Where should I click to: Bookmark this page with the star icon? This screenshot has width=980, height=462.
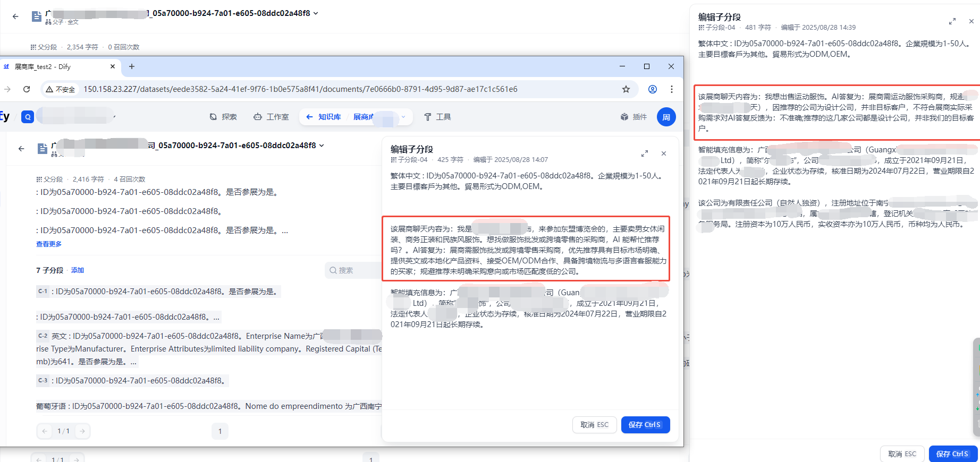[x=626, y=89]
